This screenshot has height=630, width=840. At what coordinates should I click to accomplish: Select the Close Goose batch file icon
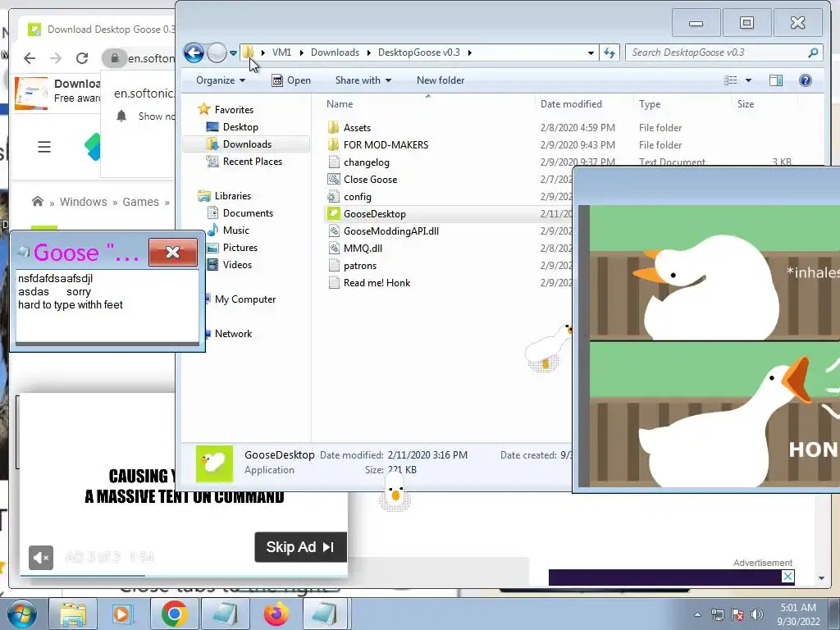click(x=334, y=179)
